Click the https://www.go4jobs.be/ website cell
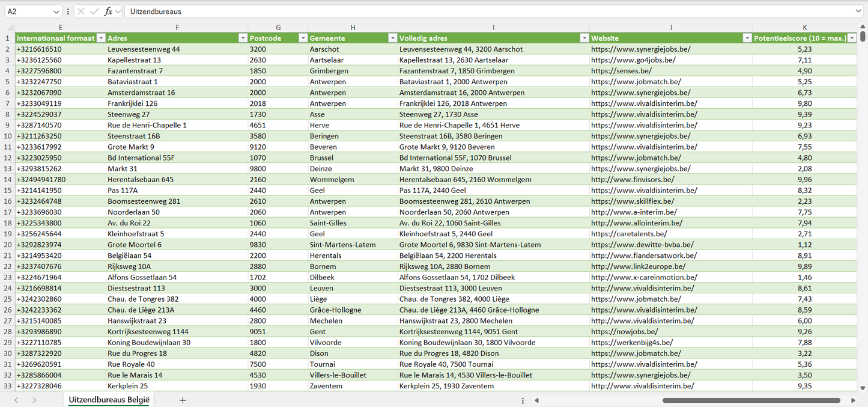 click(x=633, y=60)
